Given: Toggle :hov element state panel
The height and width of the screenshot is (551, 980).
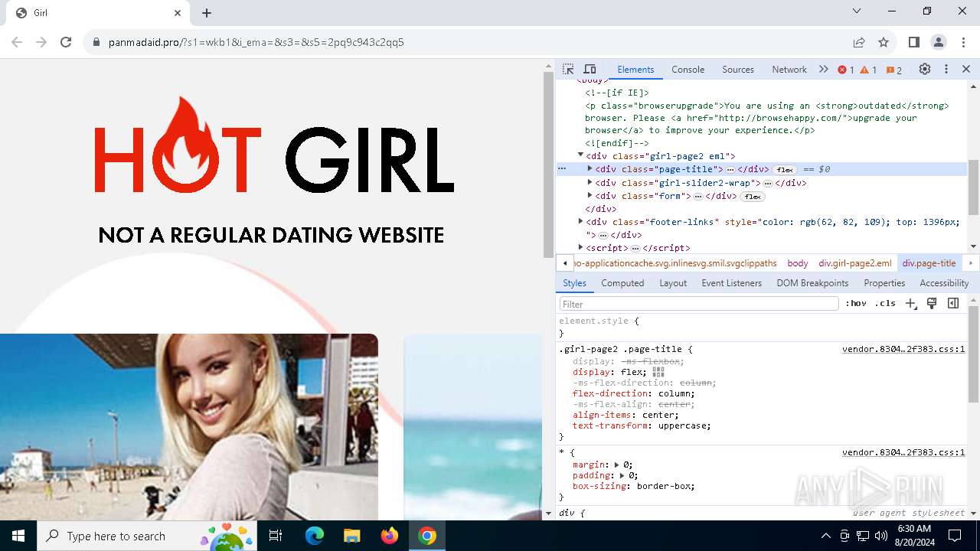Looking at the screenshot, I should coord(856,303).
